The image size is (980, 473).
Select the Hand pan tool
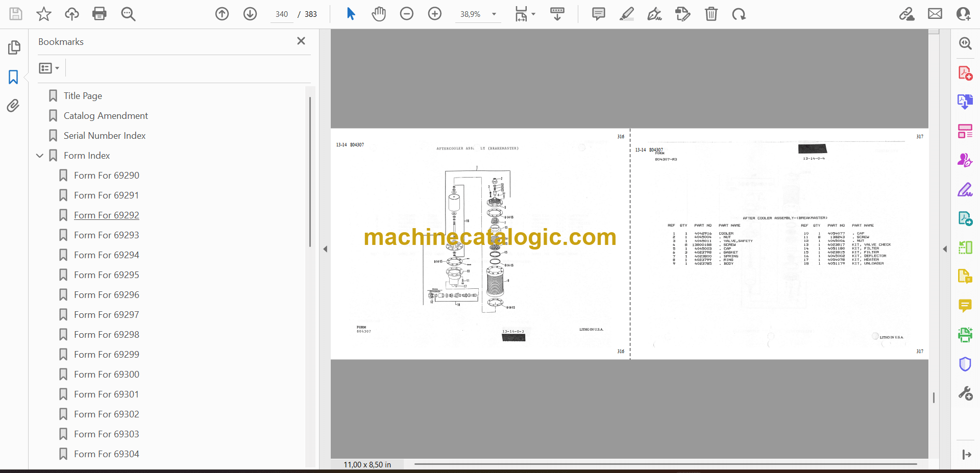(x=378, y=14)
